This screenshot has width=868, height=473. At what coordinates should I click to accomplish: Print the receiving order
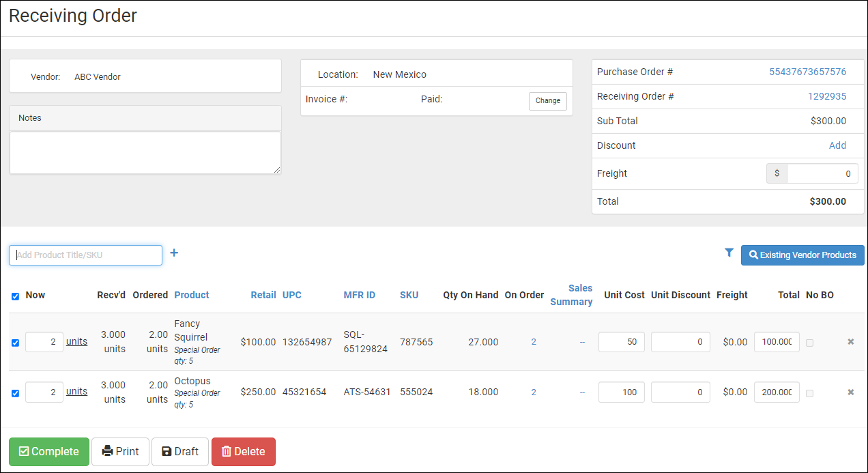coord(120,452)
